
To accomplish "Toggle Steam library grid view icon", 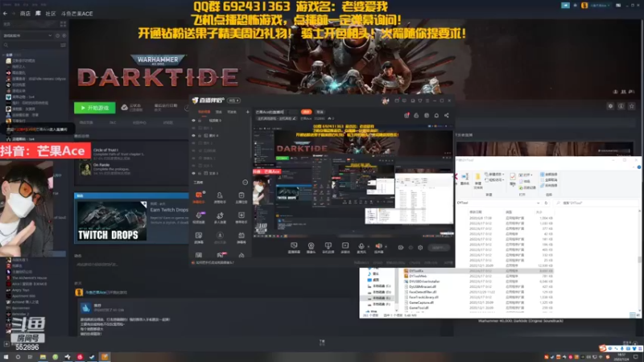I will (x=63, y=24).
